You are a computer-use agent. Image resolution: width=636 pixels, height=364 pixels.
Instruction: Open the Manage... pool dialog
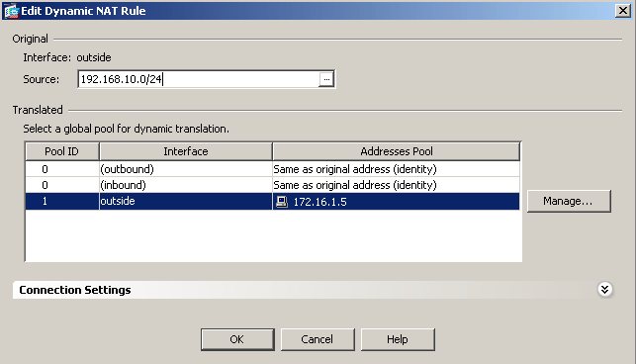(x=569, y=201)
